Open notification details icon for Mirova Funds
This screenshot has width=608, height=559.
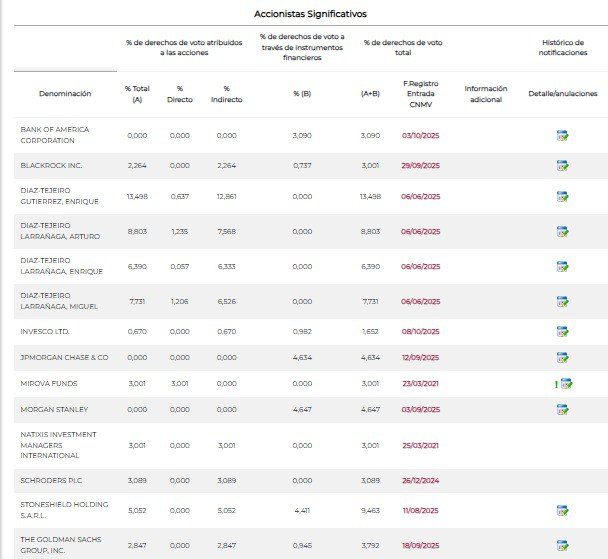pos(565,383)
